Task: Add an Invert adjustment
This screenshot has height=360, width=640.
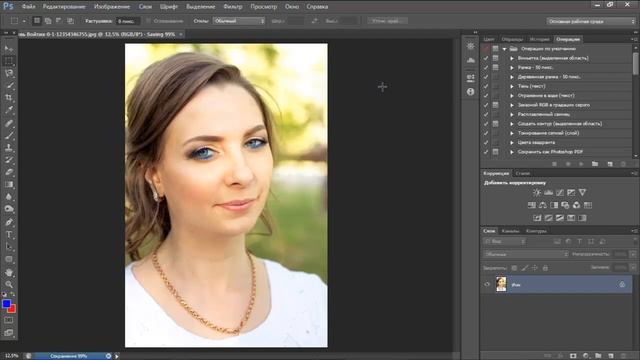Action: tap(537, 218)
